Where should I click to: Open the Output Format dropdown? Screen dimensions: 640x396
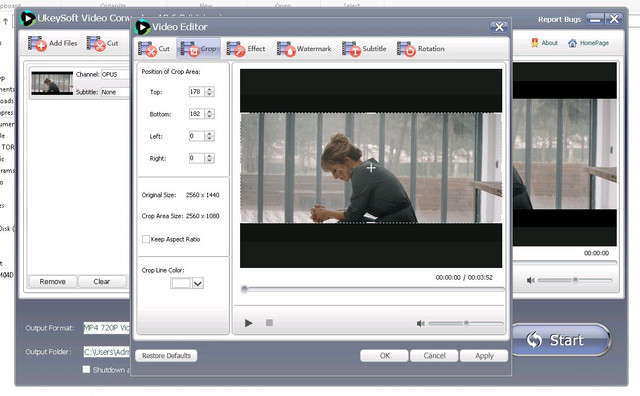coord(107,328)
